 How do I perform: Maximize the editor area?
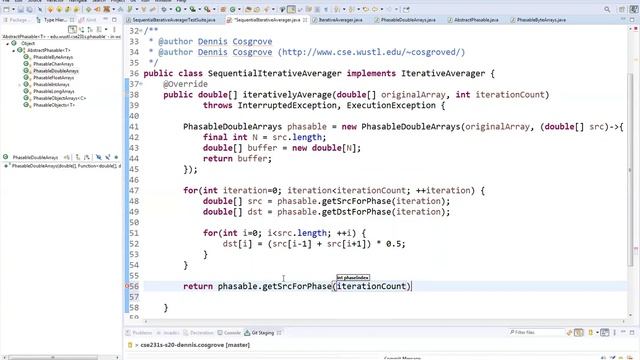(632, 20)
